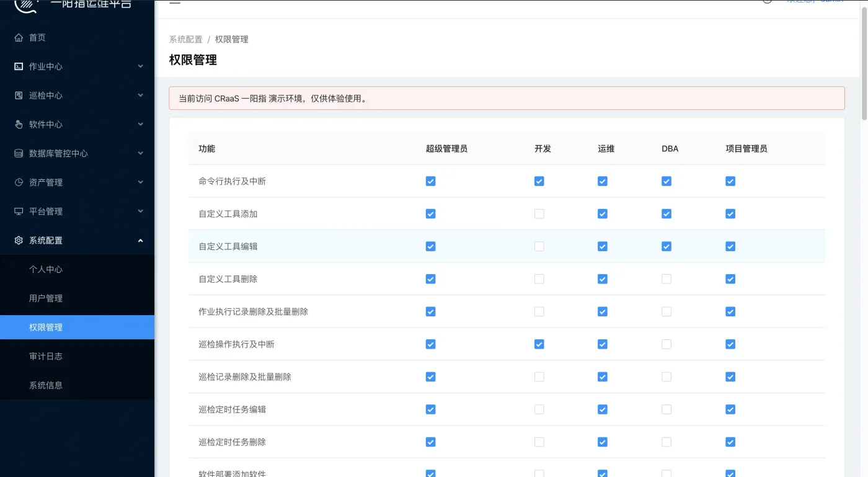Open 系统信息 in the sidebar

click(x=77, y=385)
